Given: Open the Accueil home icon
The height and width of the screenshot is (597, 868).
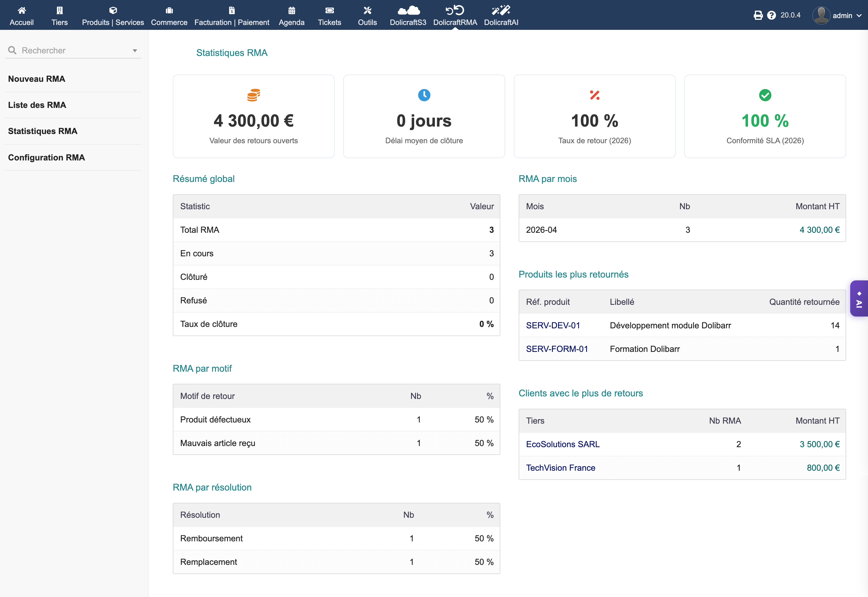Looking at the screenshot, I should [x=22, y=10].
